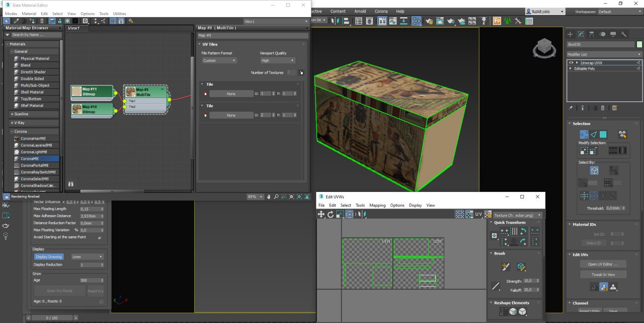Click Configure Modifier Sets icon below stack

pos(615,108)
